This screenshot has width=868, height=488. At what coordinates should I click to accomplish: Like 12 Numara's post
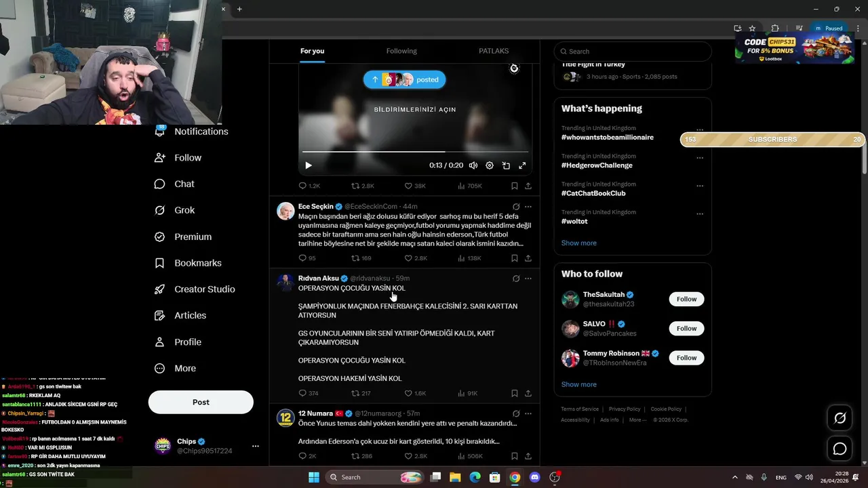(x=416, y=456)
